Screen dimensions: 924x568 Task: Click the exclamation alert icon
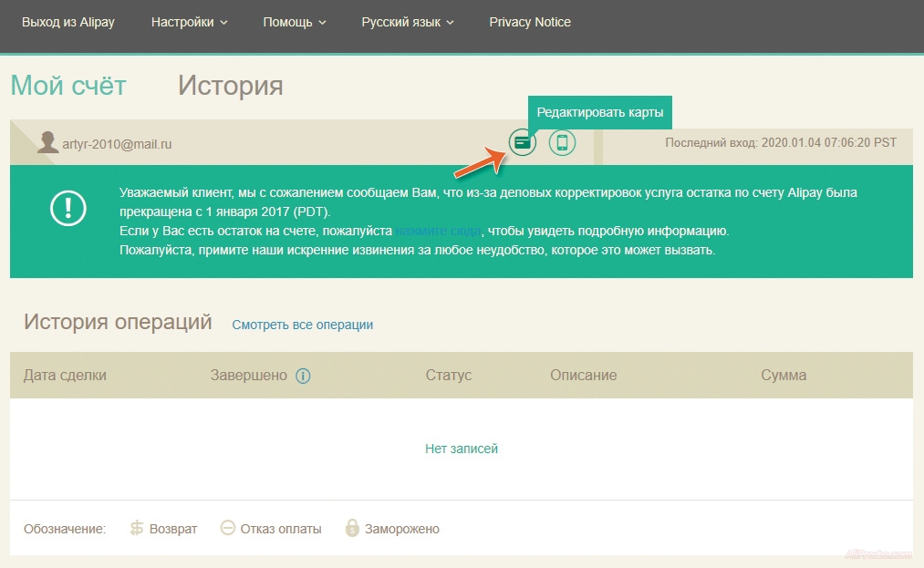(67, 209)
